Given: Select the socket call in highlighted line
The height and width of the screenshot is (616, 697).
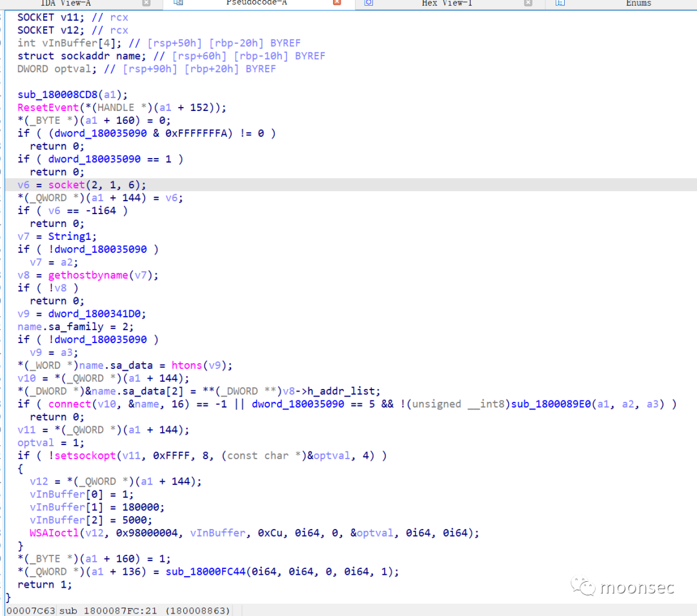Looking at the screenshot, I should pyautogui.click(x=66, y=184).
